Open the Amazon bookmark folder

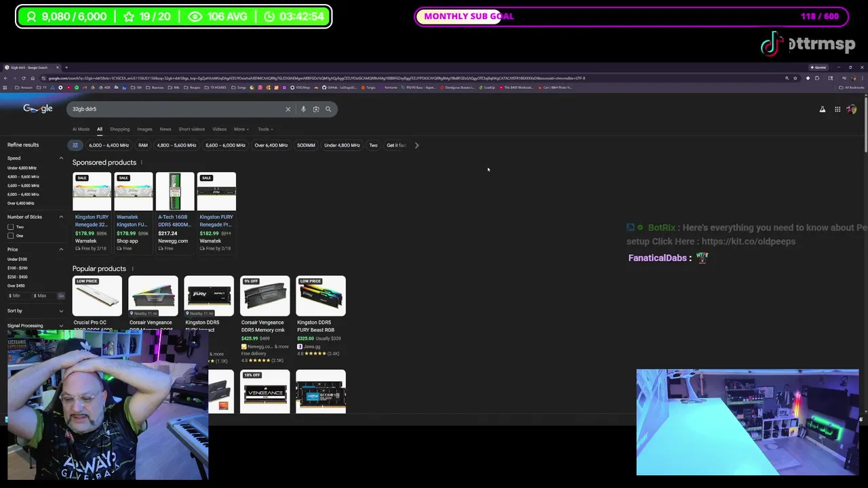click(x=24, y=87)
